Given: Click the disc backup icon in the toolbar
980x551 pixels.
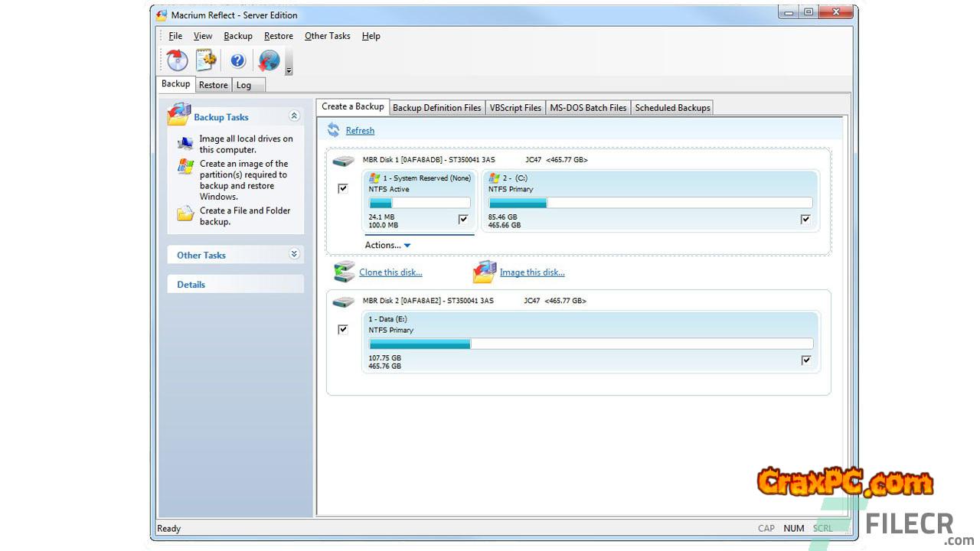Looking at the screenshot, I should click(x=177, y=60).
